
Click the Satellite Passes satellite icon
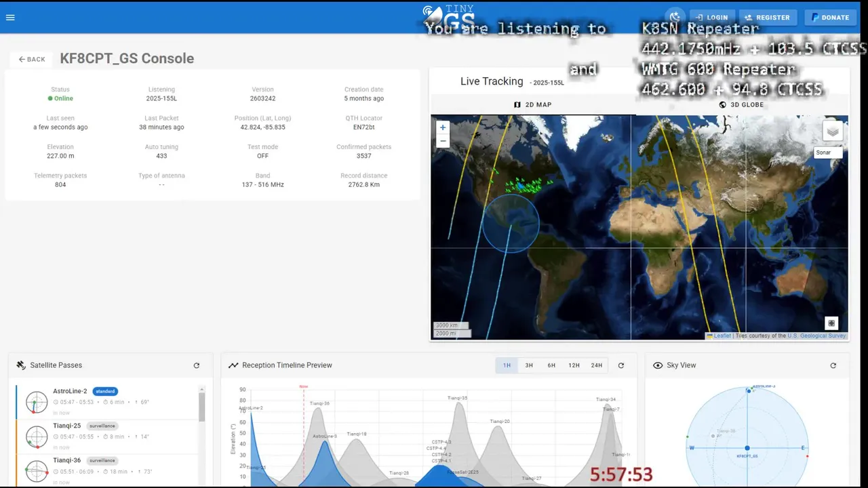point(21,365)
